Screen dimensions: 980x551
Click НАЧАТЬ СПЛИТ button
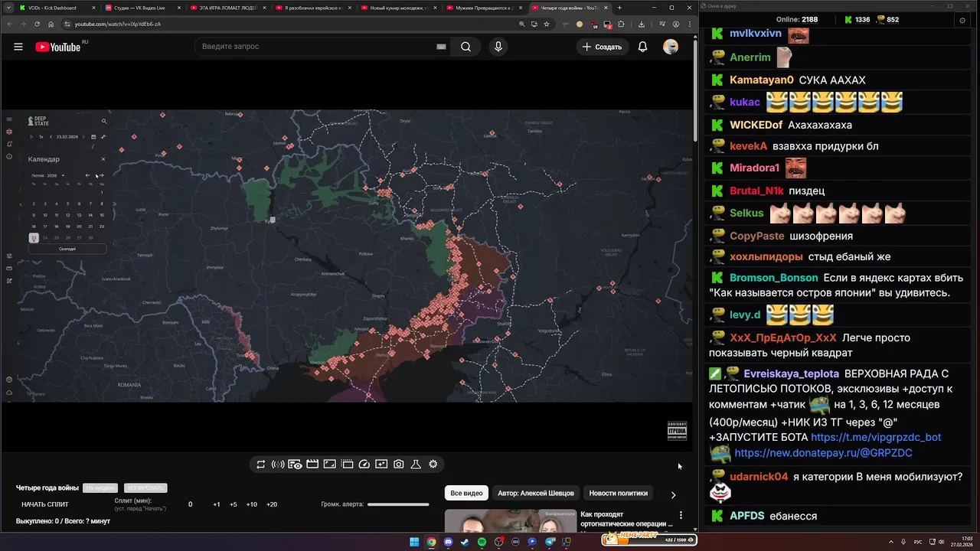click(45, 504)
